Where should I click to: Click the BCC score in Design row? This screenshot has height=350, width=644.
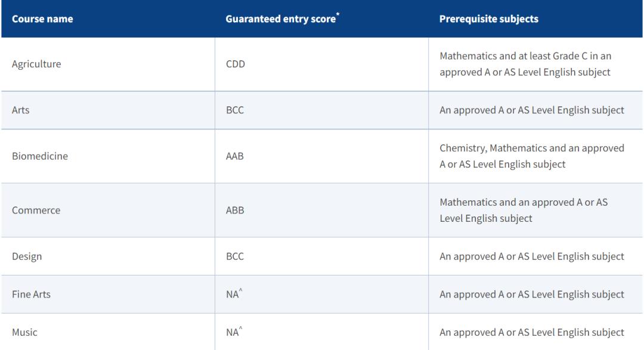[235, 256]
